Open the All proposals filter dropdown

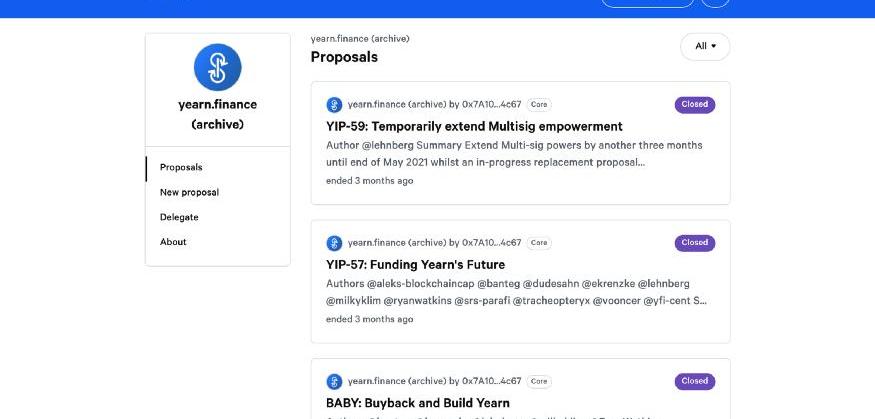[705, 46]
